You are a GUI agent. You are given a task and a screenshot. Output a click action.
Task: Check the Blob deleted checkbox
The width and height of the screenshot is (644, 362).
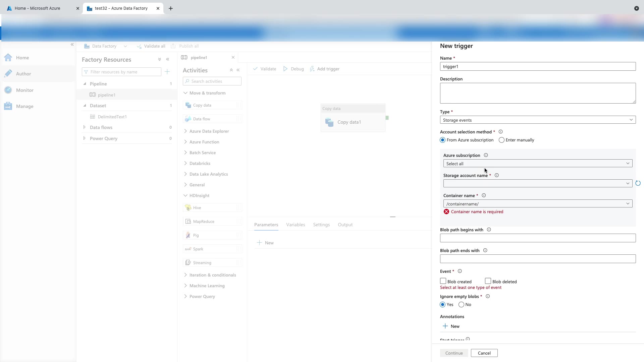(x=488, y=281)
